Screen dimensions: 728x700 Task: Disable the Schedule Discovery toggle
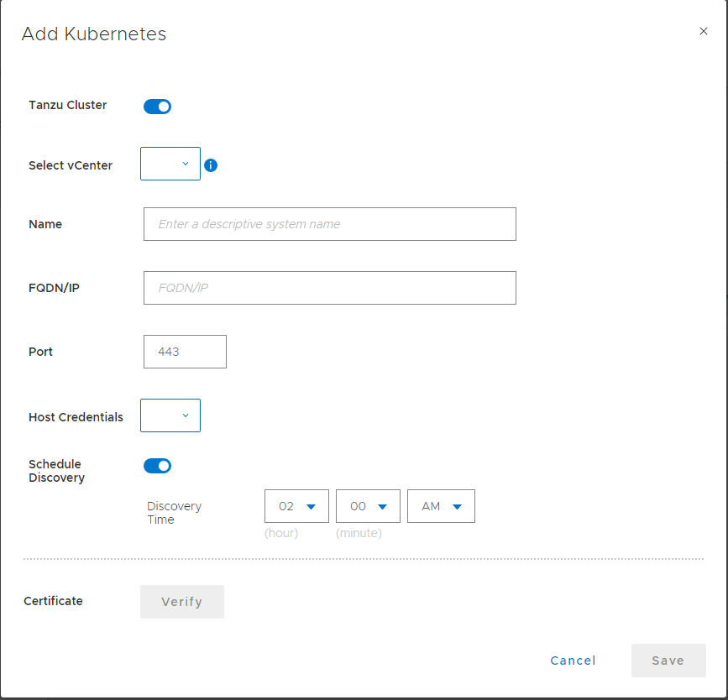coord(157,466)
